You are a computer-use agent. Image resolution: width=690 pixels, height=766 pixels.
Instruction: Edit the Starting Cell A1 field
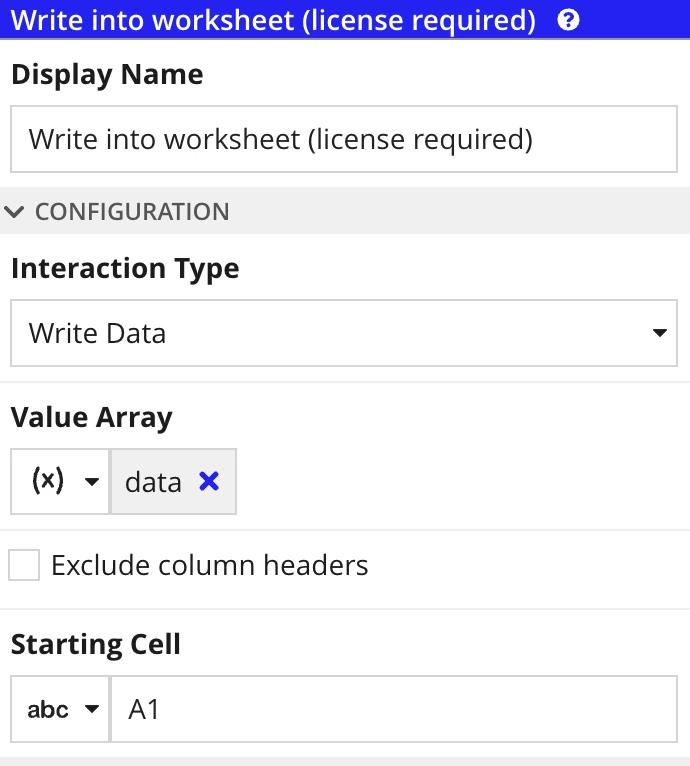394,709
